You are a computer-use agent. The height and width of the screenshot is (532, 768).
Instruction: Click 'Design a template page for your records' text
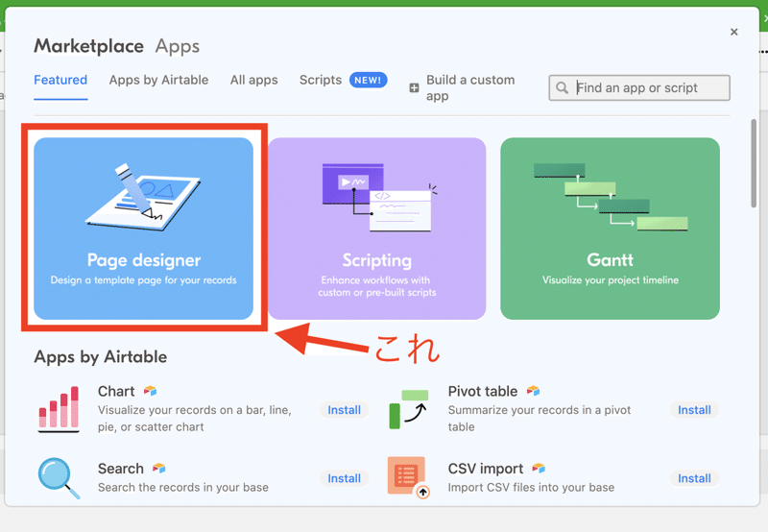(143, 280)
